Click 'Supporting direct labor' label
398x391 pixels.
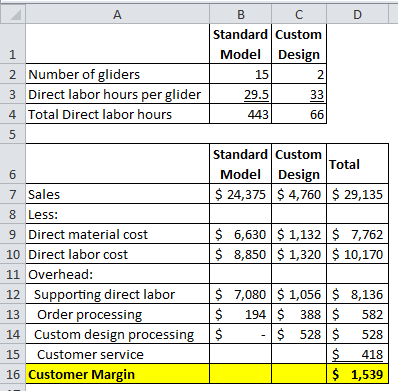click(x=117, y=294)
